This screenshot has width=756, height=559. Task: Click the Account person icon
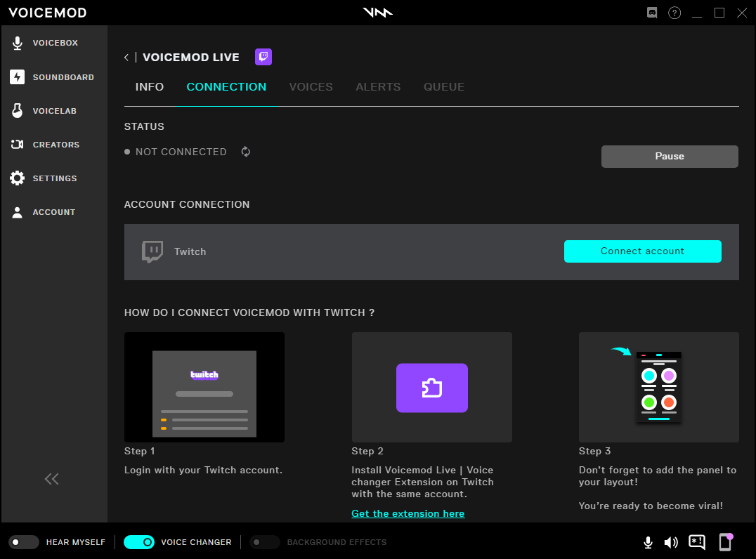click(18, 212)
